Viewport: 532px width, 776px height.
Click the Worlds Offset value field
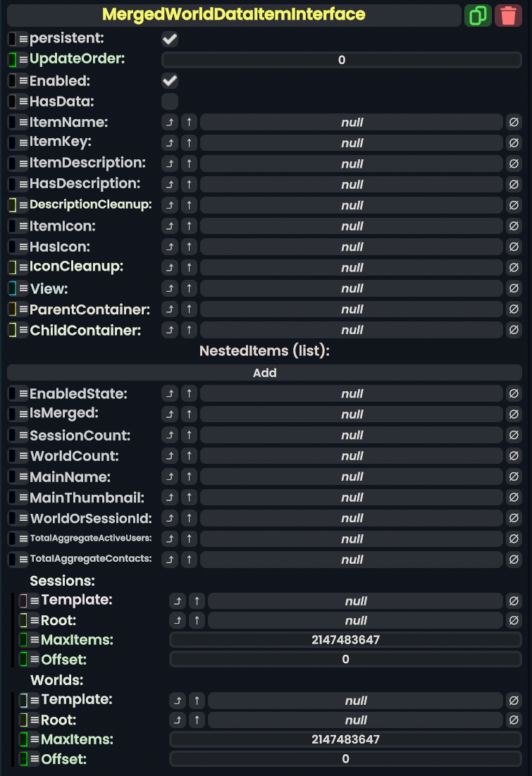pos(345,759)
